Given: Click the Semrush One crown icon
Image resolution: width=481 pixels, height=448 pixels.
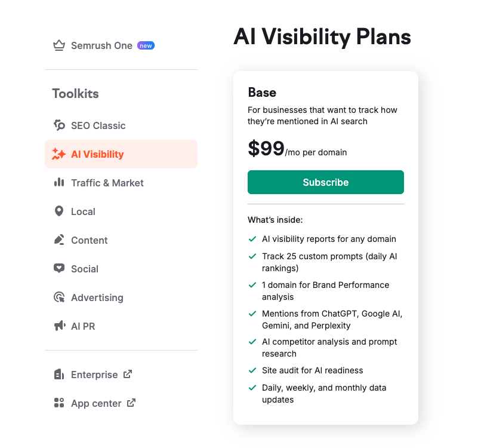Looking at the screenshot, I should 58,45.
